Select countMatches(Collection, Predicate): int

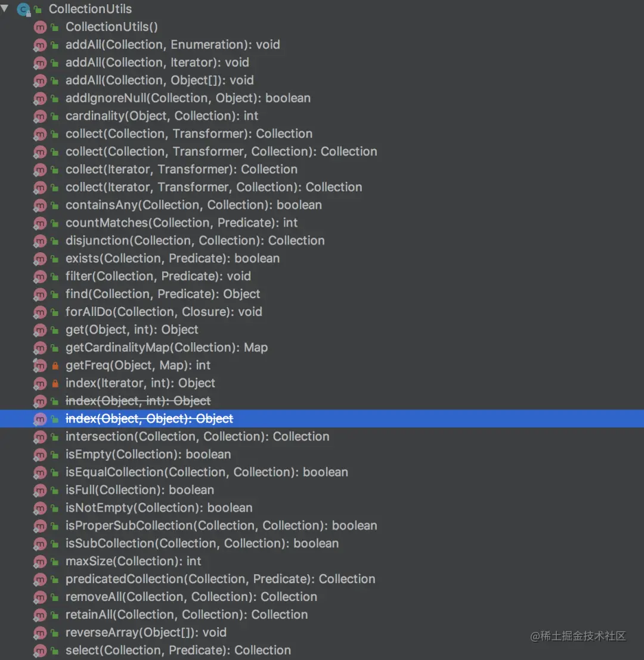[x=181, y=222]
